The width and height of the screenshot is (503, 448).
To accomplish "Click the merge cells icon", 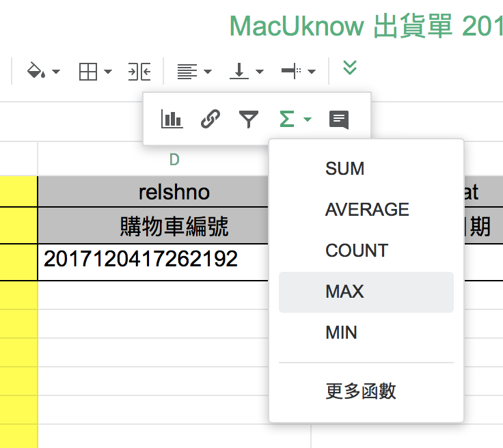I will (139, 71).
